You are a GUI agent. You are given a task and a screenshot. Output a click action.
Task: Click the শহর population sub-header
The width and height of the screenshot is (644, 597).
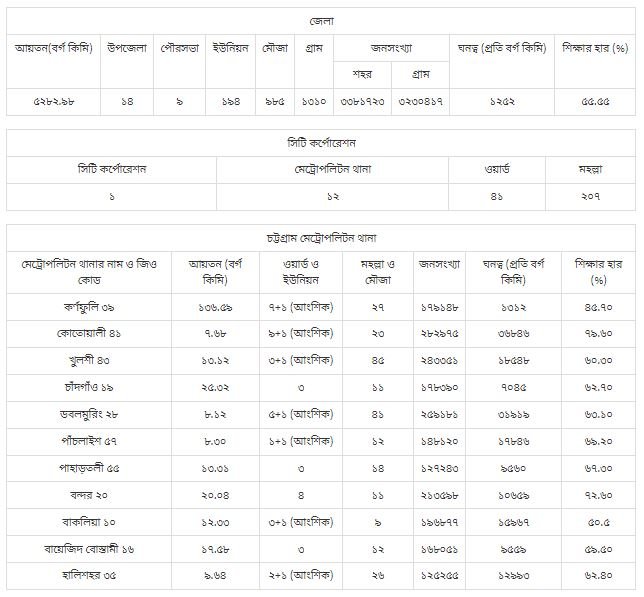click(x=362, y=74)
